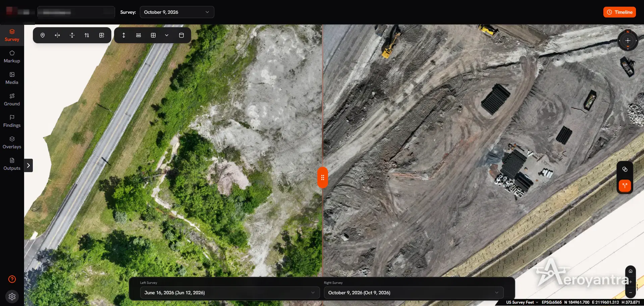The height and width of the screenshot is (306, 644).
Task: Select the ruler distance measure tool
Action: [139, 35]
